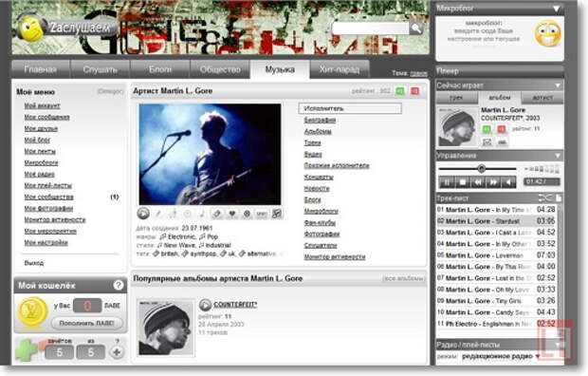This screenshot has height=376, width=588.
Task: Click the single music note icon below photo
Action: (202, 214)
